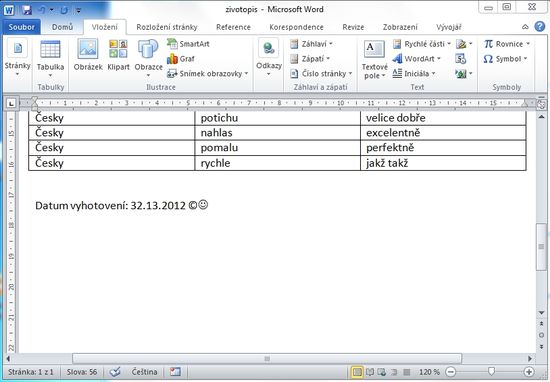Minimize the ribbon with the caret icon
This screenshot has height=382, width=550.
pos(525,27)
